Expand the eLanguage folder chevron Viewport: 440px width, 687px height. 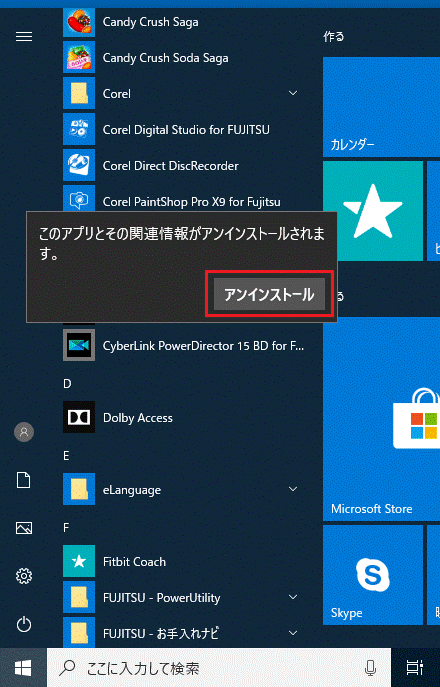[293, 489]
